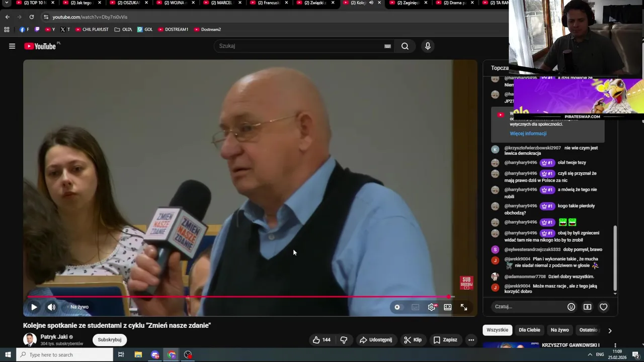
Task: Show more filter chips with right arrow
Action: 610,330
